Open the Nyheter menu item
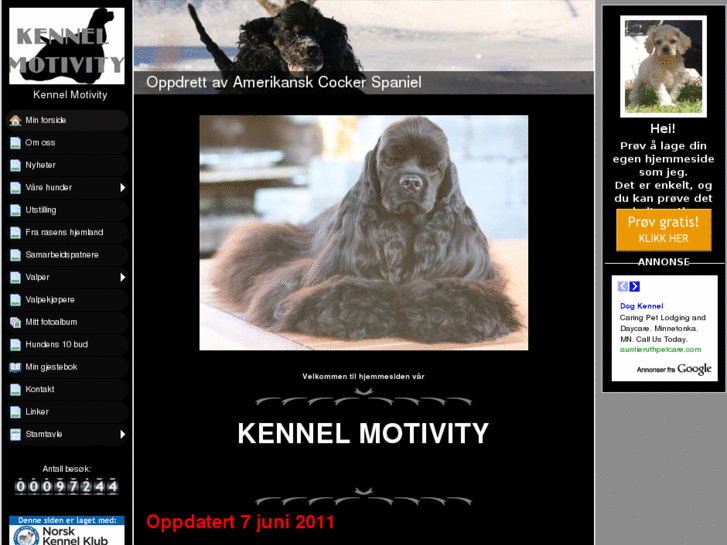Viewport: 727px width, 545px height. point(41,165)
